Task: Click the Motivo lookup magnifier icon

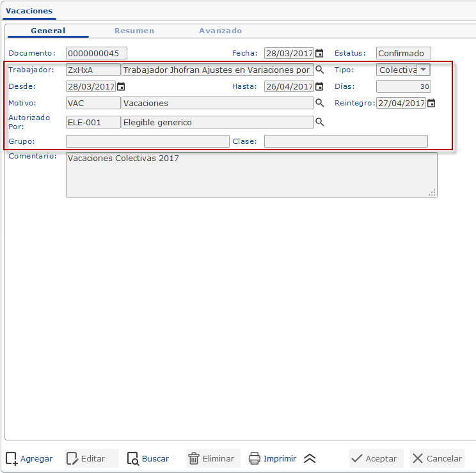Action: pyautogui.click(x=320, y=103)
